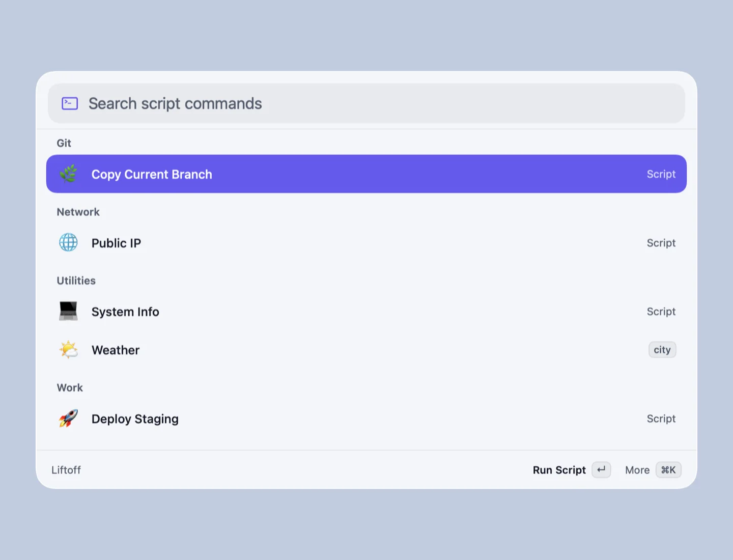733x560 pixels.
Task: Click the rocket icon for Deploy Staging
Action: [x=68, y=418]
